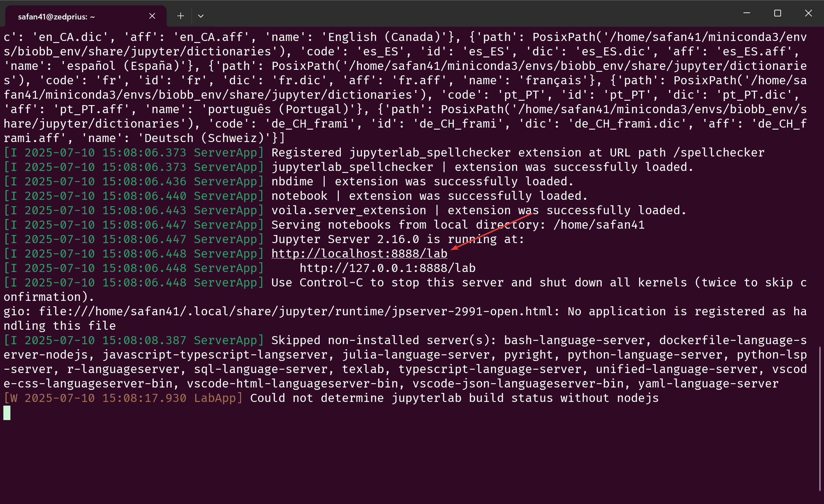Minimize the terminal window
This screenshot has width=824, height=504.
pyautogui.click(x=747, y=13)
